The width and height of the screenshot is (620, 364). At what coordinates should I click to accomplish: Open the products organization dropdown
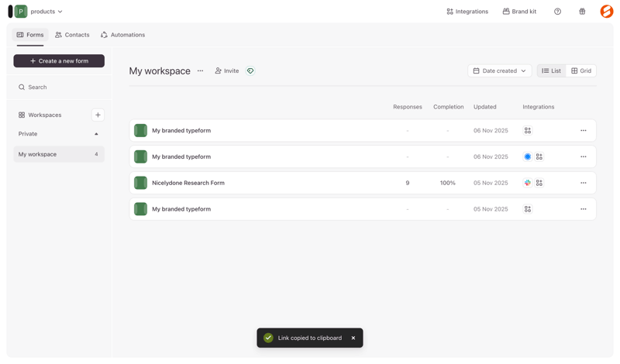(46, 12)
